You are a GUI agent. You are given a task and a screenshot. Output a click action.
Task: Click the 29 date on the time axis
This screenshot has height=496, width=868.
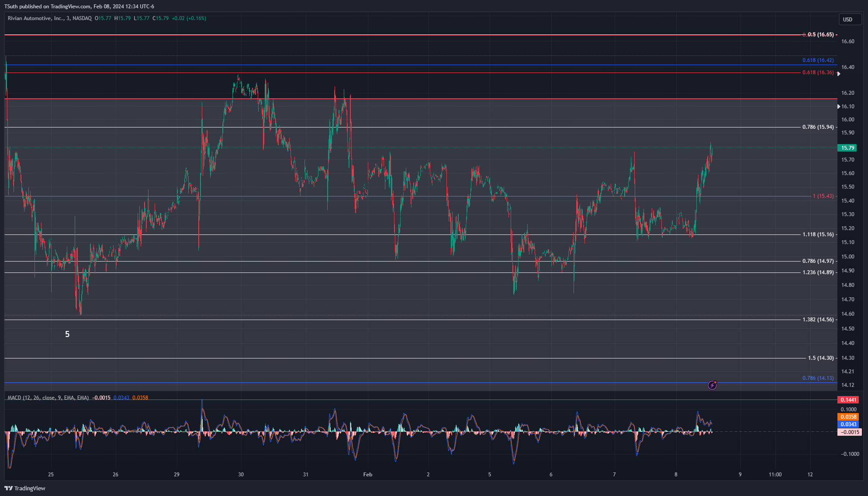click(176, 475)
